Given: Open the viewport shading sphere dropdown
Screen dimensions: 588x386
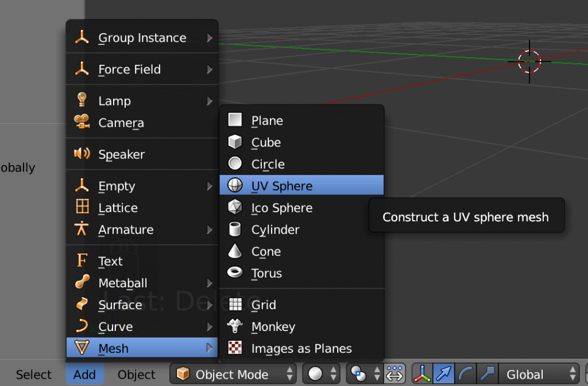Looking at the screenshot, I should click(x=321, y=374).
